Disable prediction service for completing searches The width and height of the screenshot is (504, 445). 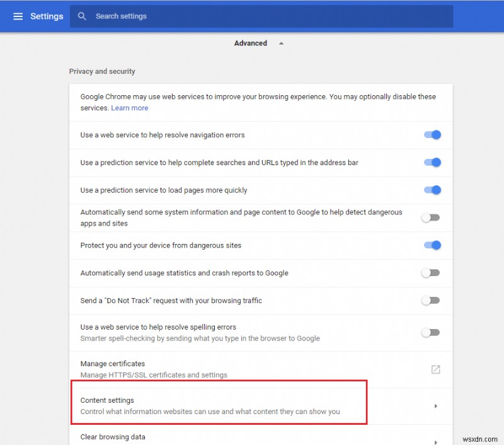pos(432,162)
